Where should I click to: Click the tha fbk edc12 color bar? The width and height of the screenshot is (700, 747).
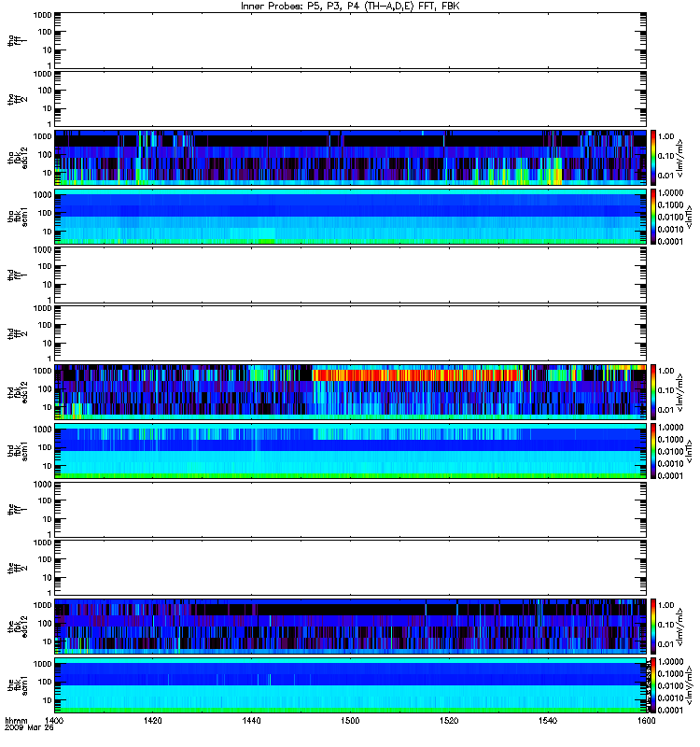(x=653, y=157)
